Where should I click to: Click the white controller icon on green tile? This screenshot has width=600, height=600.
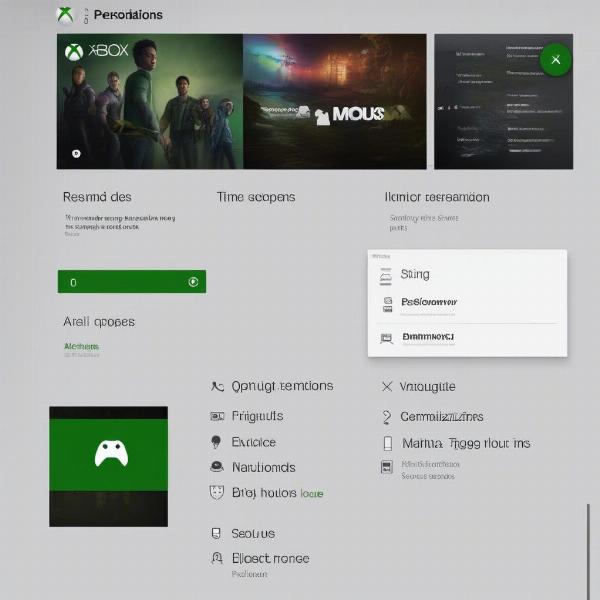(111, 453)
